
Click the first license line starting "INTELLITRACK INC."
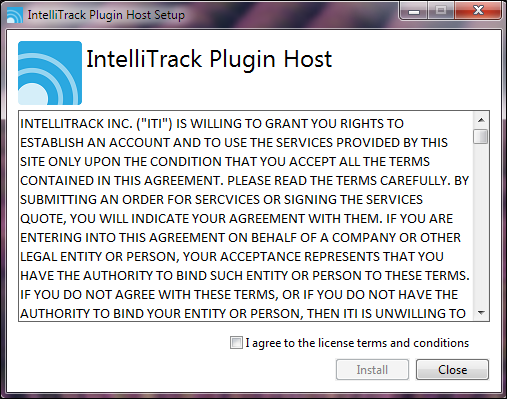pos(212,124)
